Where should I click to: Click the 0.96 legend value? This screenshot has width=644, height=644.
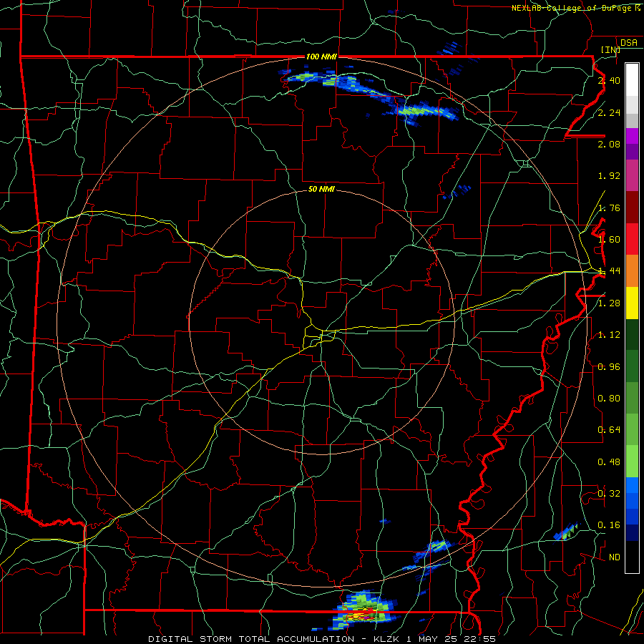tap(609, 367)
